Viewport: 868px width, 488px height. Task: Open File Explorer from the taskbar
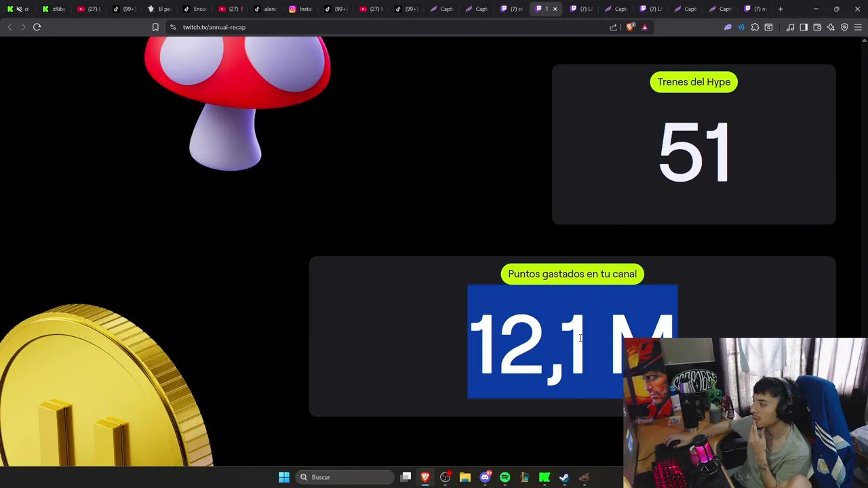(x=465, y=477)
